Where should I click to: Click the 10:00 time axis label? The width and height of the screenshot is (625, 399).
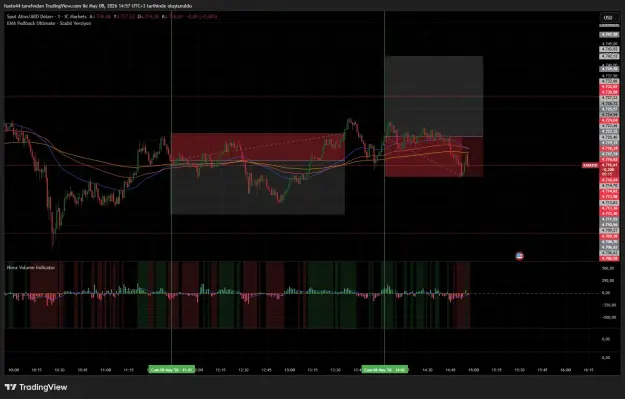[x=14, y=370]
